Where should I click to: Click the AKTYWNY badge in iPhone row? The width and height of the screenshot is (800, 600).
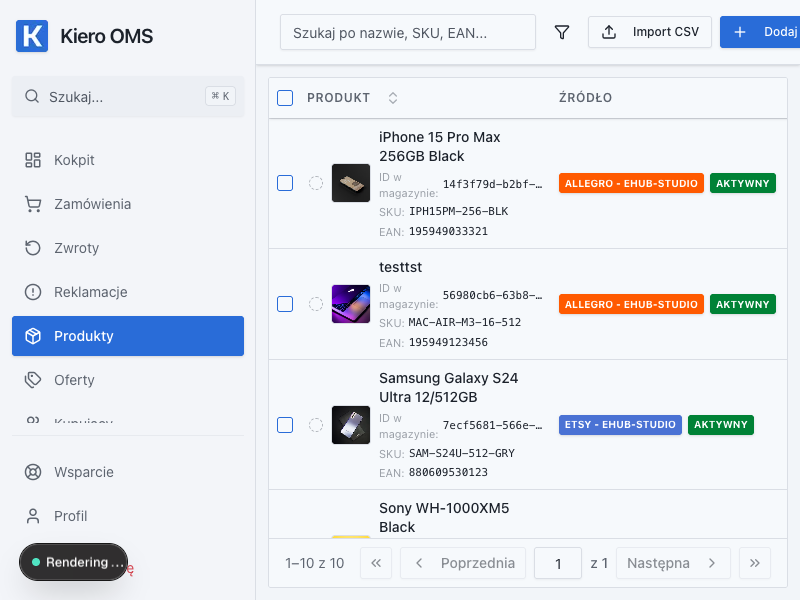[743, 183]
